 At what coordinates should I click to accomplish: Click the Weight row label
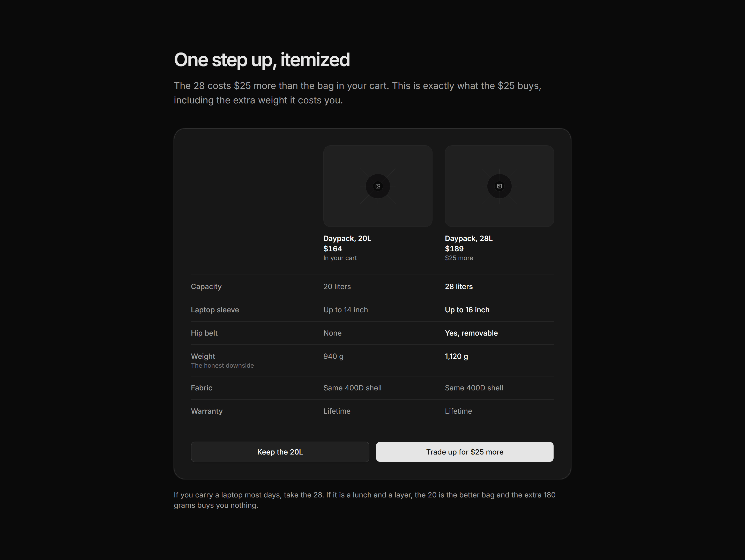pyautogui.click(x=203, y=356)
